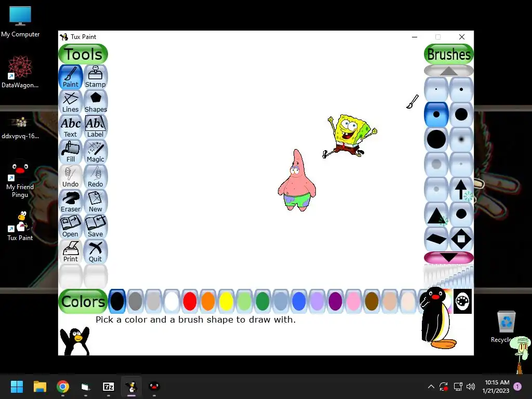Pick the black triangle brush

(436, 214)
